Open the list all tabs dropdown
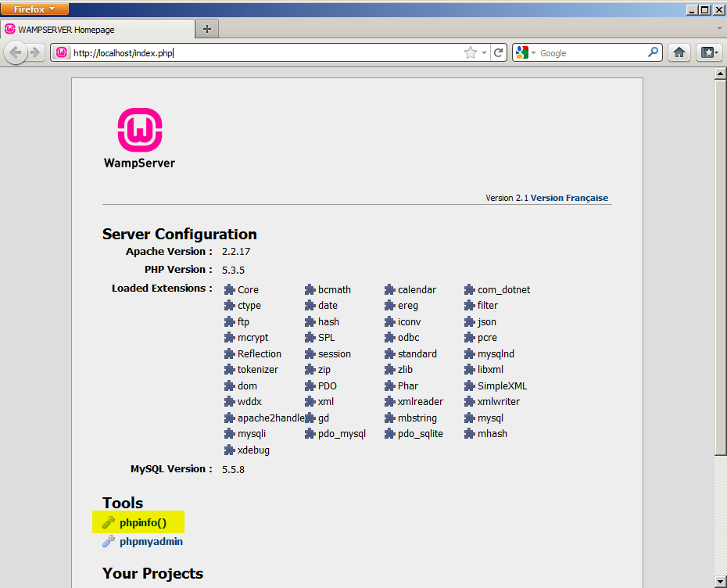This screenshot has width=727, height=588. [x=719, y=28]
